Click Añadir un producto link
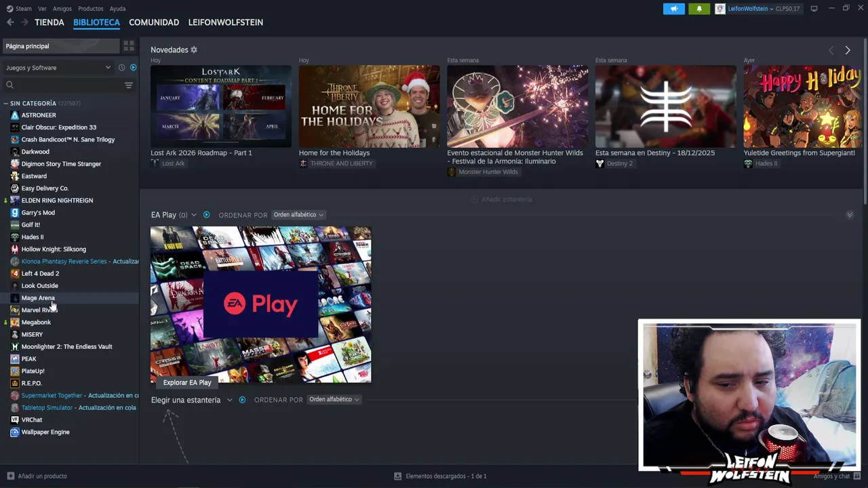868x488 pixels. [x=42, y=476]
